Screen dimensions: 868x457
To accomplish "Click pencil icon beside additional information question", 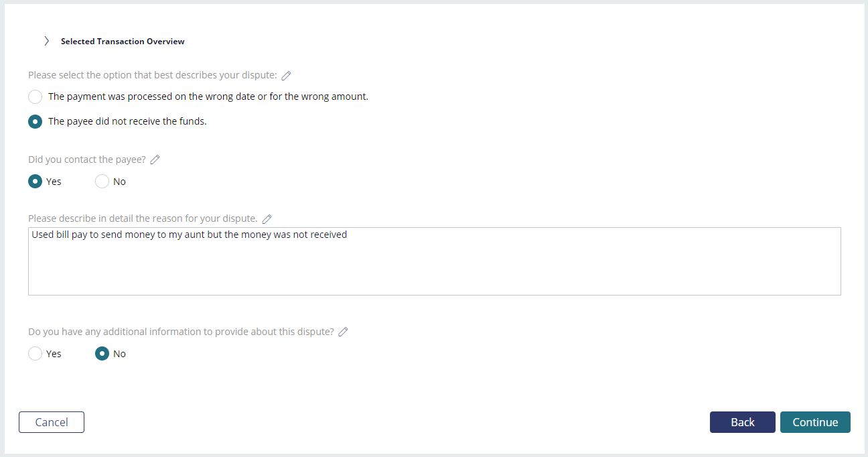I will point(343,332).
